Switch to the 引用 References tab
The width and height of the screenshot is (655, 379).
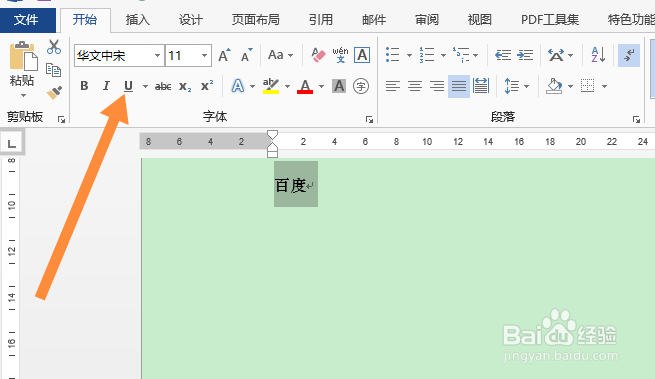click(321, 20)
